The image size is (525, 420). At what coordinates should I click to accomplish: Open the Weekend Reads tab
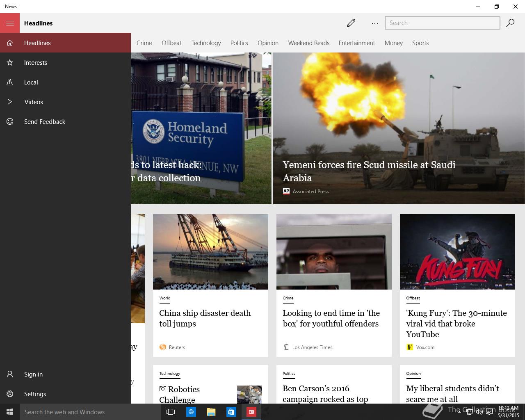(x=309, y=43)
